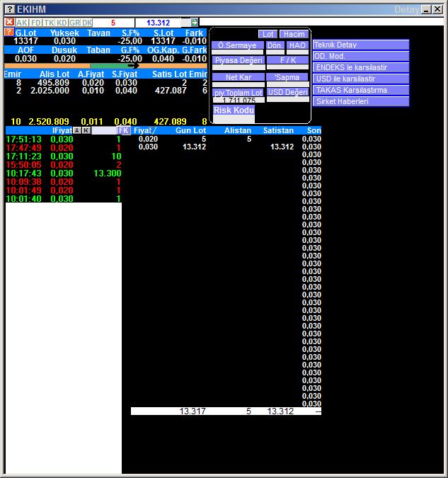Click the Gun Lot column header
The height and width of the screenshot is (478, 448).
191,130
